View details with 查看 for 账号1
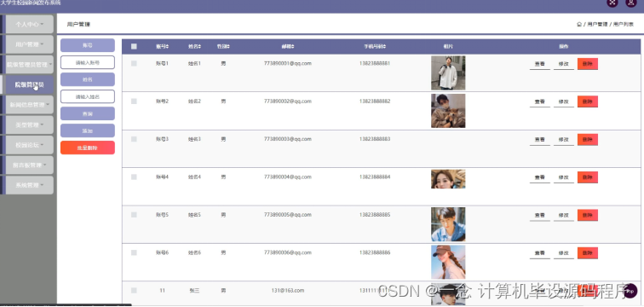 click(540, 64)
